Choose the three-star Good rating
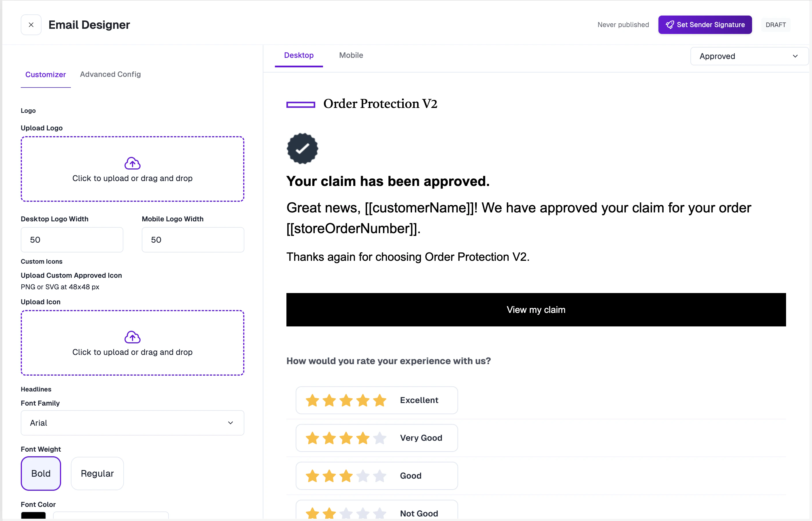The image size is (812, 521). (x=377, y=476)
